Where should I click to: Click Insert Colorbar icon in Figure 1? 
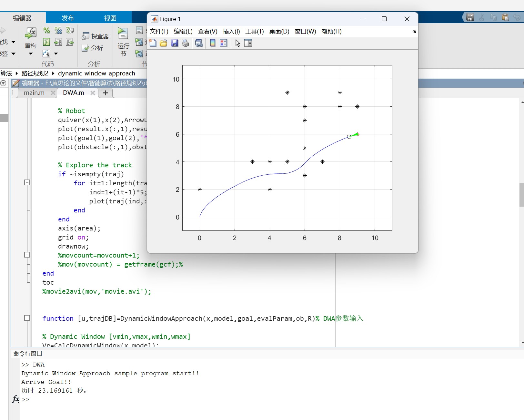(x=213, y=43)
